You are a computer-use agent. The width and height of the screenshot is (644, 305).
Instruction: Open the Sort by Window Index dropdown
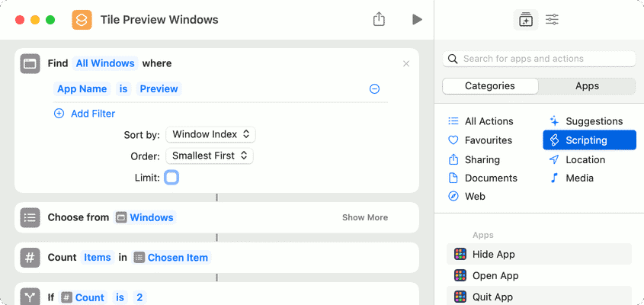(210, 134)
